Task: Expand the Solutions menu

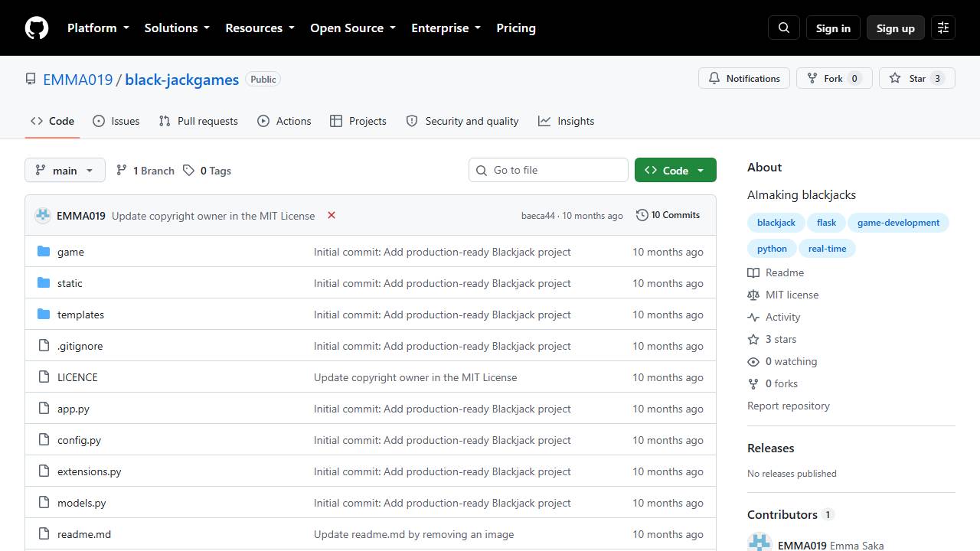Action: coord(177,28)
